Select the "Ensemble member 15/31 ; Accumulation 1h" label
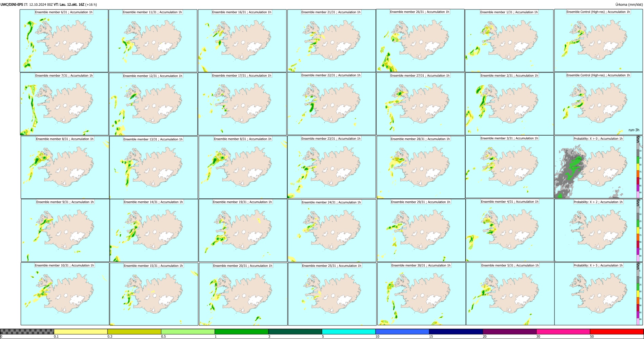This screenshot has width=644, height=339. (x=153, y=266)
